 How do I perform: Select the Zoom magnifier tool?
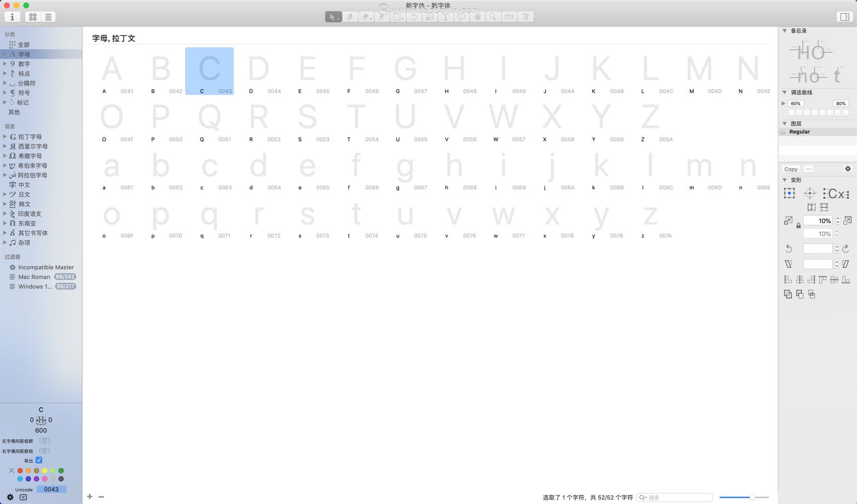coord(493,17)
